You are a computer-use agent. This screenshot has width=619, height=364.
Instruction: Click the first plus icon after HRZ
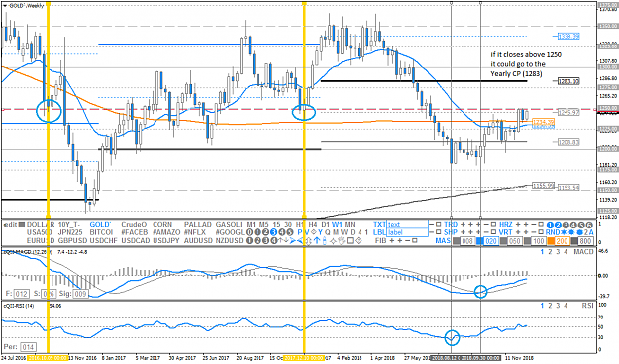pos(518,224)
